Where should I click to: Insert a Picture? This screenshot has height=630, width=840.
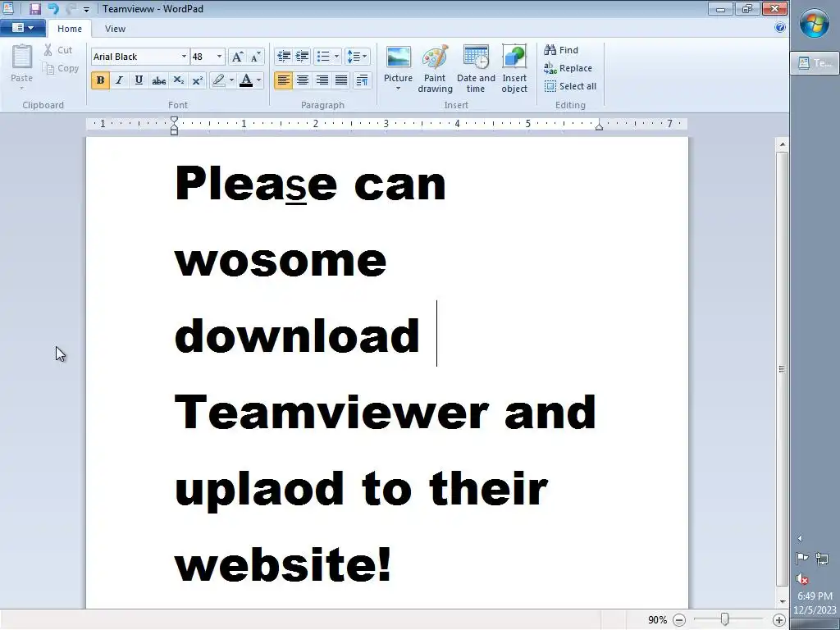pos(398,63)
